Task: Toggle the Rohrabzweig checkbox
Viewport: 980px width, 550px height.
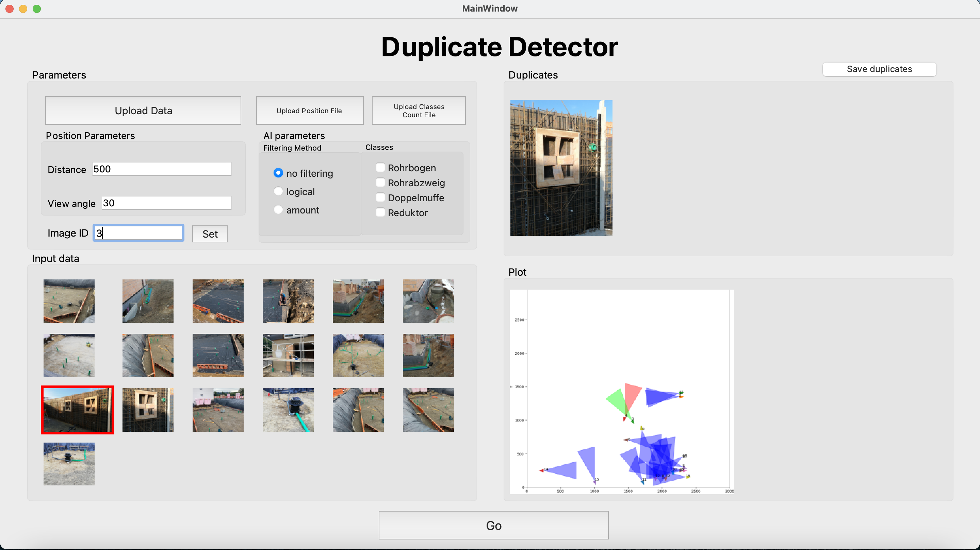Action: coord(380,183)
